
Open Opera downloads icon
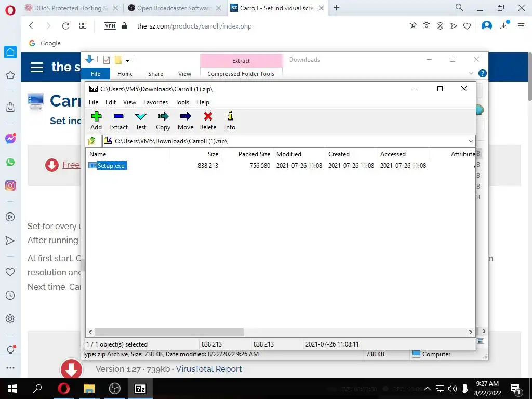click(504, 26)
